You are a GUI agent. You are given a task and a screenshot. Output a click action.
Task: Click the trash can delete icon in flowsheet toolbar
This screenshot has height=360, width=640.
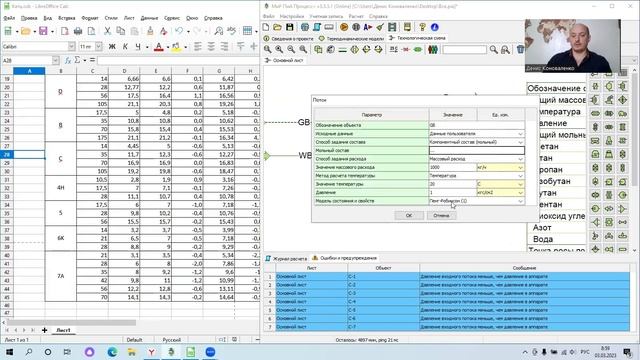coord(520,49)
